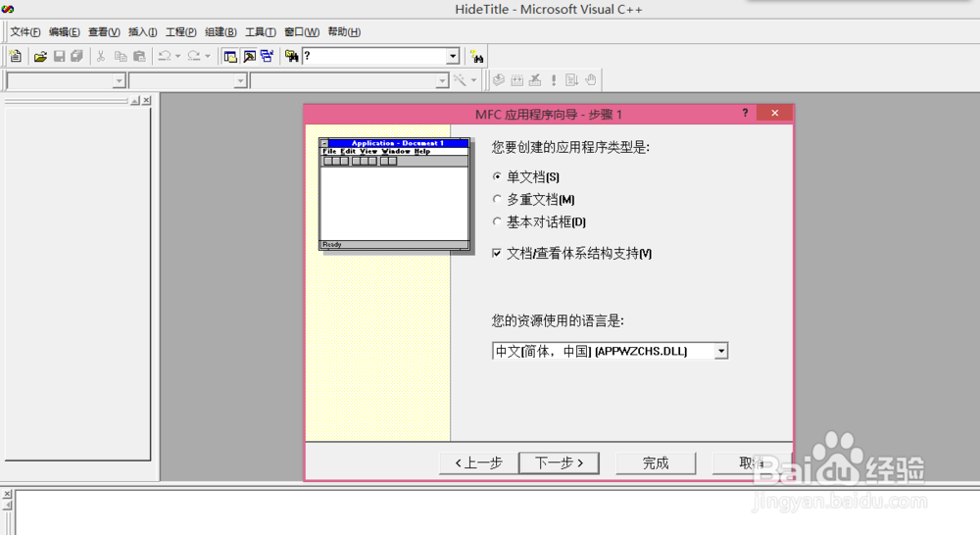Viewport: 980px width, 535px height.
Task: Select the 多重文档(M) radio button
Action: (x=497, y=199)
